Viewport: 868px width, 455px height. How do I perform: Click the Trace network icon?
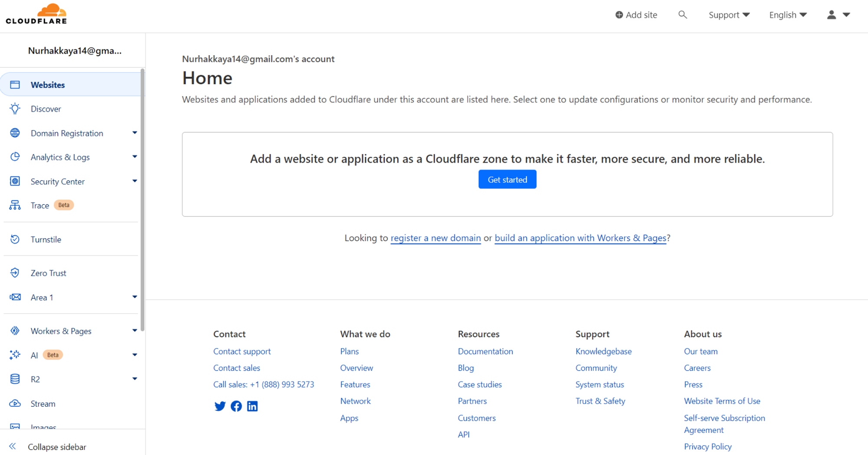pyautogui.click(x=15, y=205)
